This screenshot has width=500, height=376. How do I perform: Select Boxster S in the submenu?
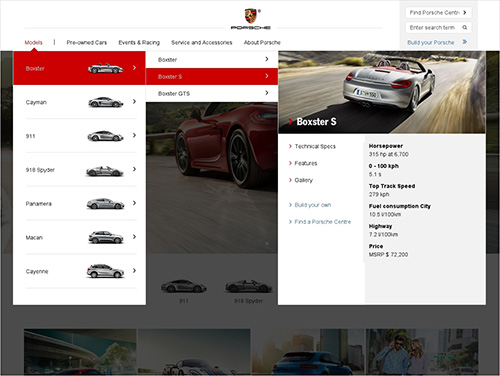(x=212, y=76)
